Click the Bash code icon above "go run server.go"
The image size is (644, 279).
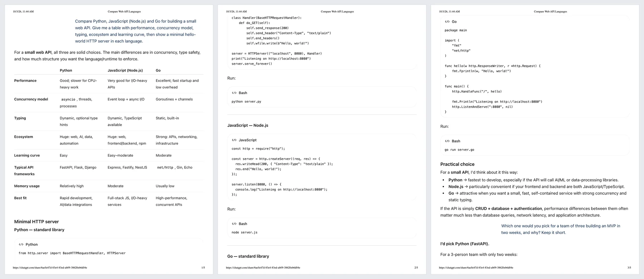tap(447, 141)
